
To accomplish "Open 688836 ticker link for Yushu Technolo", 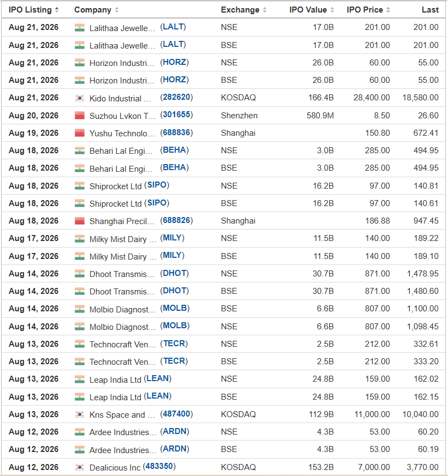I will [x=176, y=132].
